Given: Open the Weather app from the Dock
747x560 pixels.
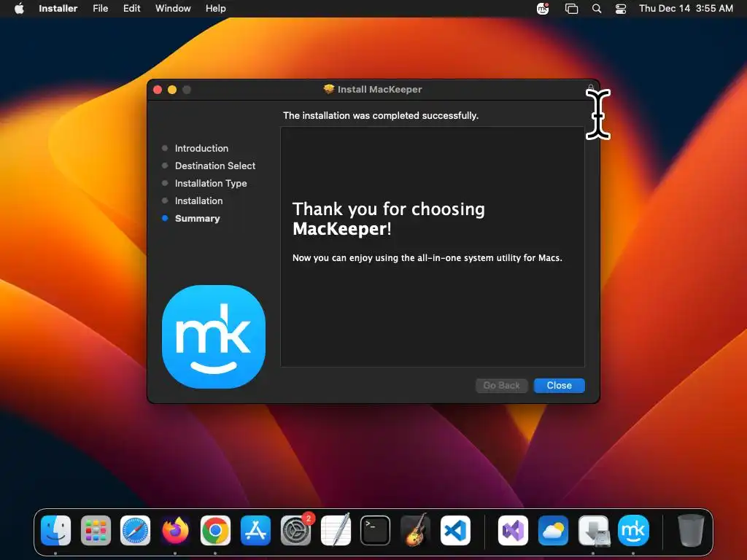Looking at the screenshot, I should point(553,530).
